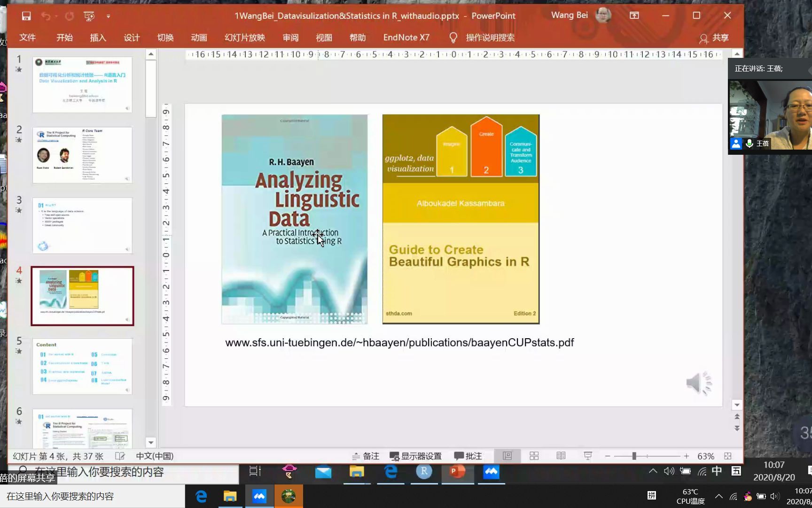Open File Explorer in the bottom taskbar

tap(230, 496)
